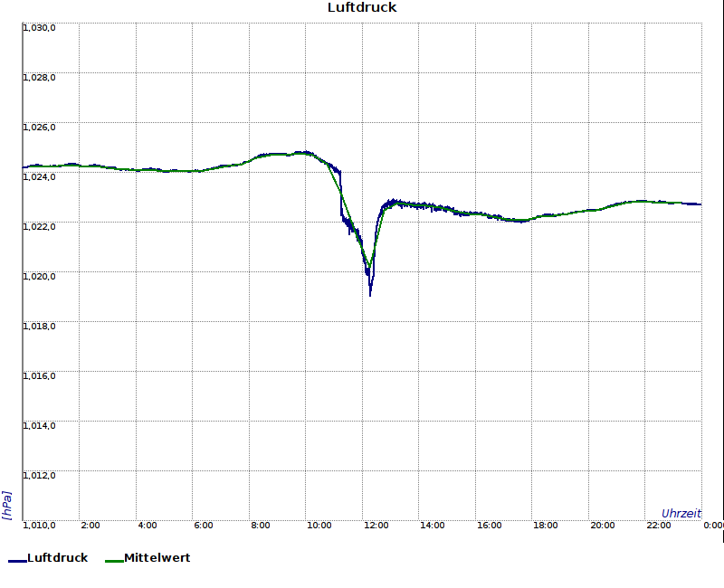
Task: Click the 22:00 time label
Action: point(659,526)
